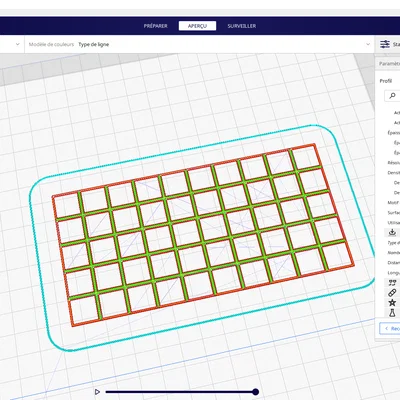The height and width of the screenshot is (400, 400).
Task: Click the Profil label
Action: (x=386, y=81)
